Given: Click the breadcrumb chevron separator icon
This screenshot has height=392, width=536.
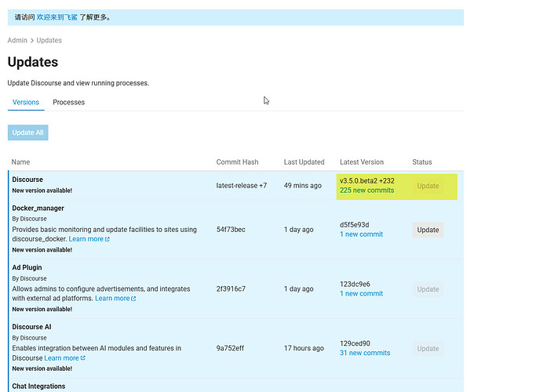Looking at the screenshot, I should [x=32, y=41].
